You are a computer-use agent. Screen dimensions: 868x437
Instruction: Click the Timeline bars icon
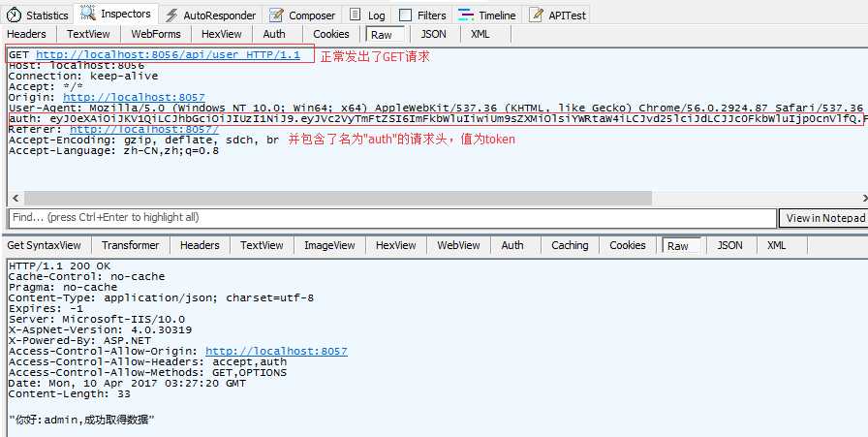tap(466, 15)
